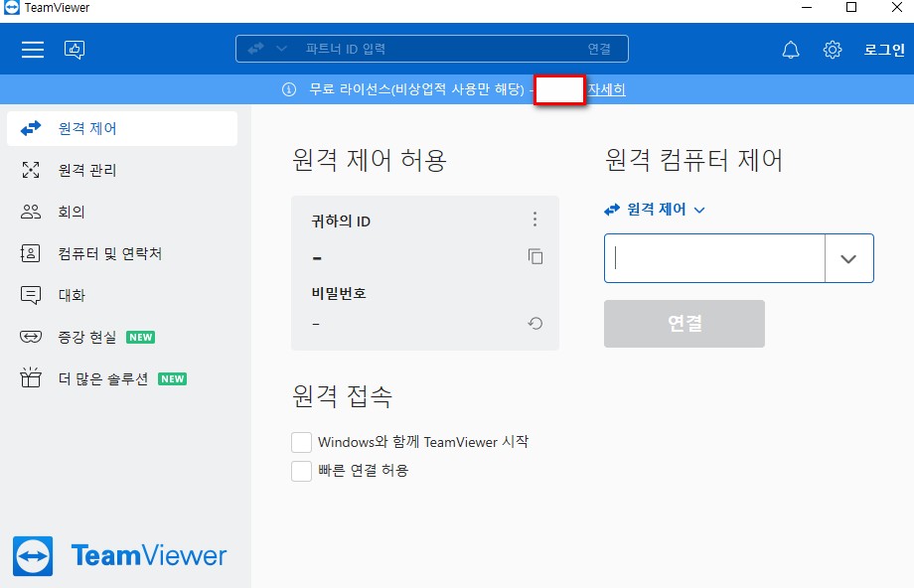
Task: Select 원격 관리 in sidebar
Action: pos(122,170)
